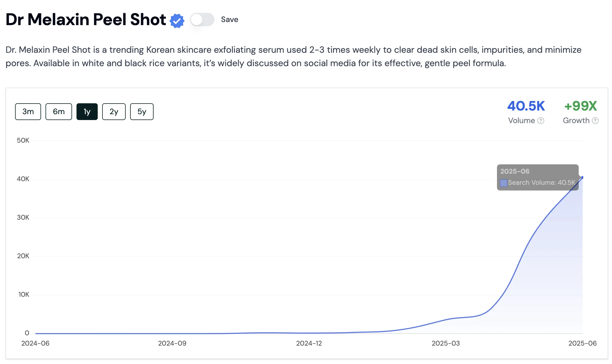Click the help icon next to Volume
The width and height of the screenshot is (612, 364).
(x=541, y=121)
